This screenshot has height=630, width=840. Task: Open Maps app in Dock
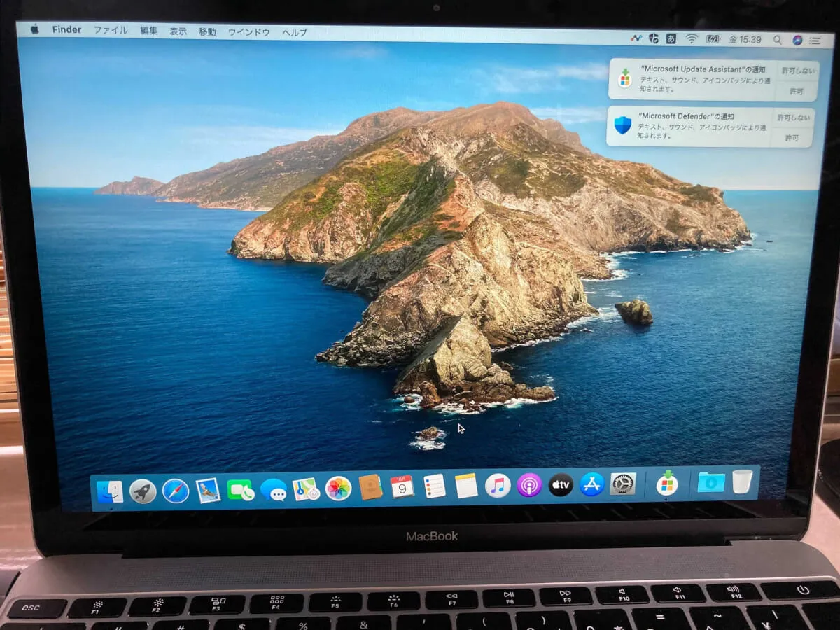306,489
